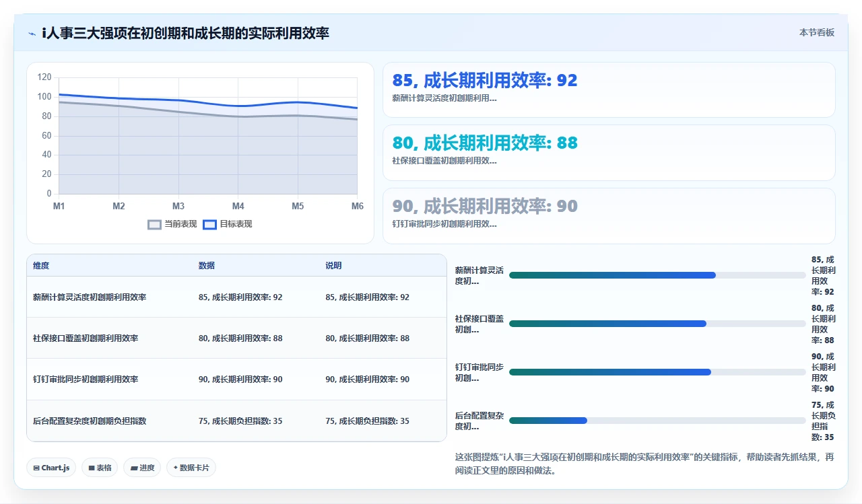Viewport: 862px width, 504px height.
Task: Click the 本节看板 label in header
Action: click(817, 32)
